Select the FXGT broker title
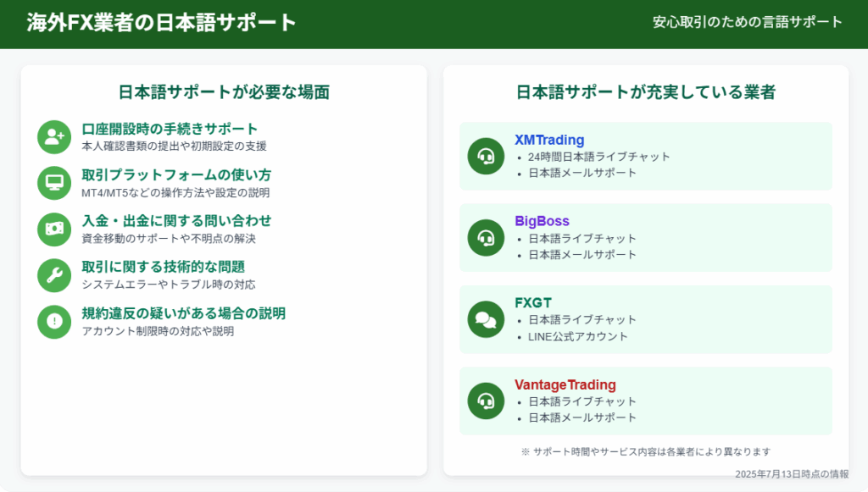 click(x=533, y=302)
